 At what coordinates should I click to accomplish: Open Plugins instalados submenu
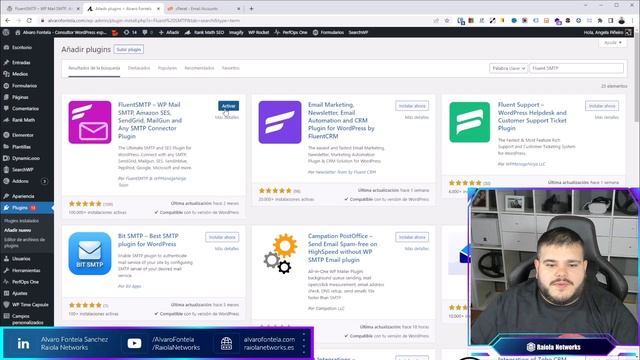coord(21,221)
